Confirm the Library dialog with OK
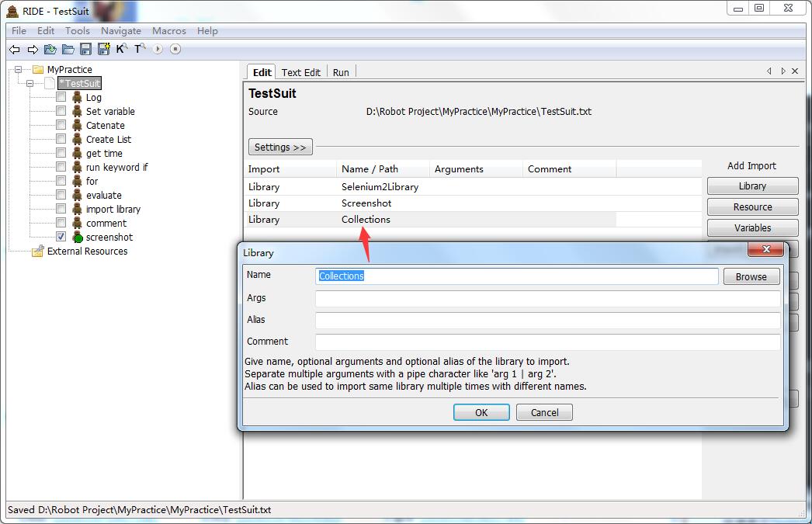The width and height of the screenshot is (812, 524). click(481, 412)
